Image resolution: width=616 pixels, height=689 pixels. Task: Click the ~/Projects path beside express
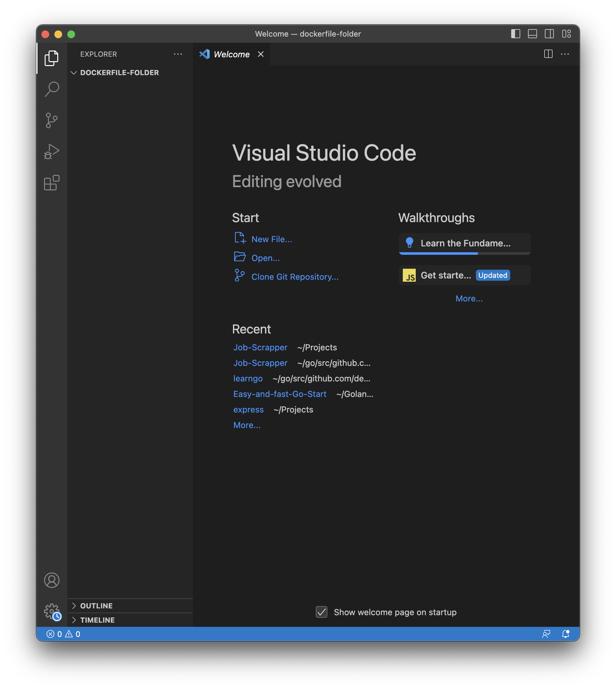(x=293, y=410)
